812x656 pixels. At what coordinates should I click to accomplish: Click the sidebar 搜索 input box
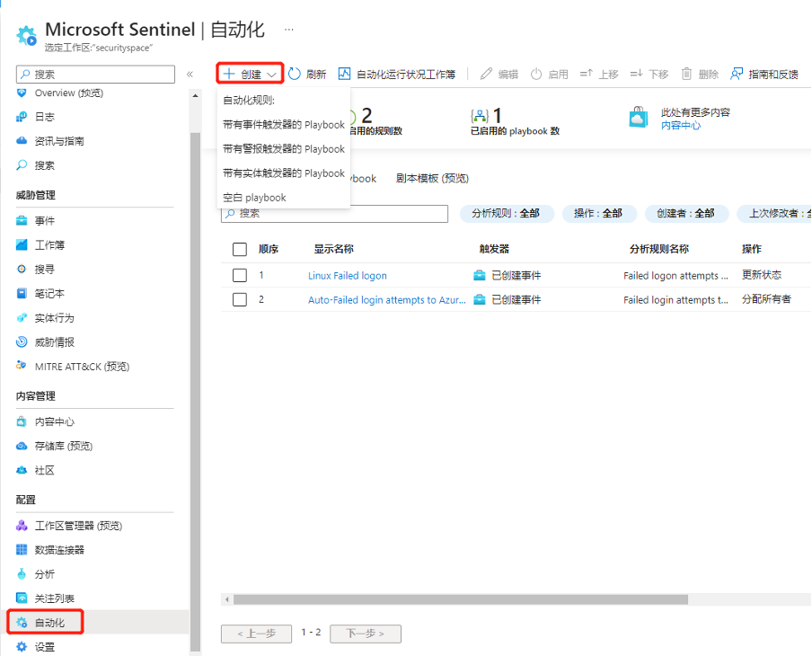[x=96, y=74]
